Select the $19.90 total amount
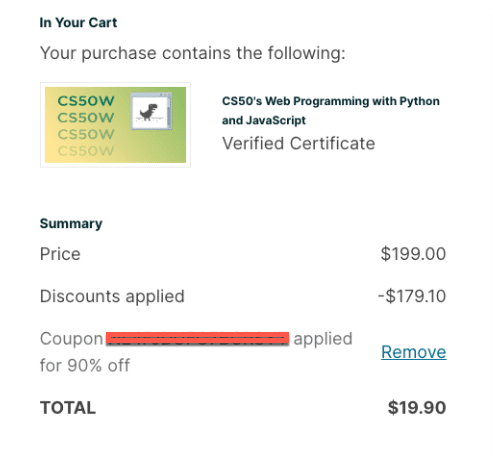 click(417, 408)
